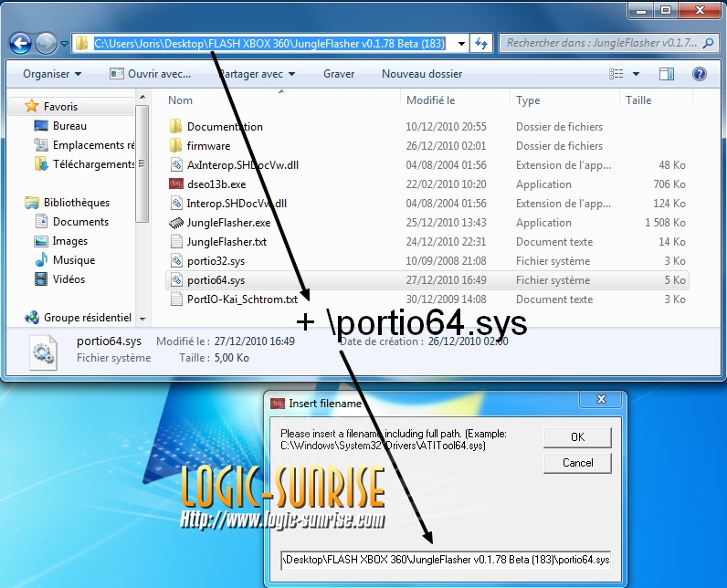Click the folder icon in address bar

pyautogui.click(x=81, y=43)
